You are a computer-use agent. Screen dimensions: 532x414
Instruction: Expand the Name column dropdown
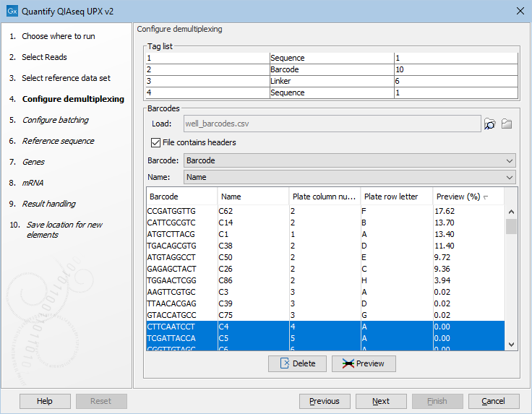349,176
